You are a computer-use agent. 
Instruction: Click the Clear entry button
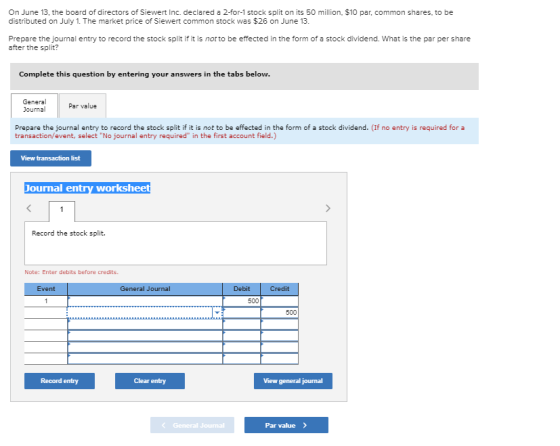150,381
